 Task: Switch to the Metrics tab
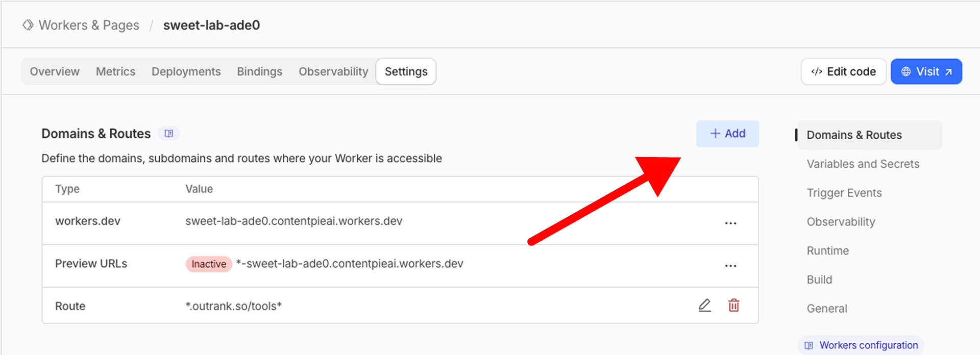click(x=115, y=71)
